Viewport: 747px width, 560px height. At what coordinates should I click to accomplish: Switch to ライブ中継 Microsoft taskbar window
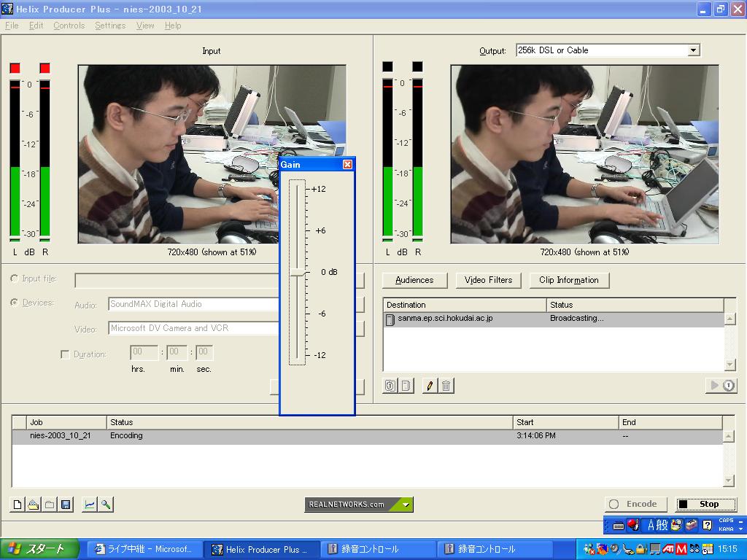click(x=145, y=550)
